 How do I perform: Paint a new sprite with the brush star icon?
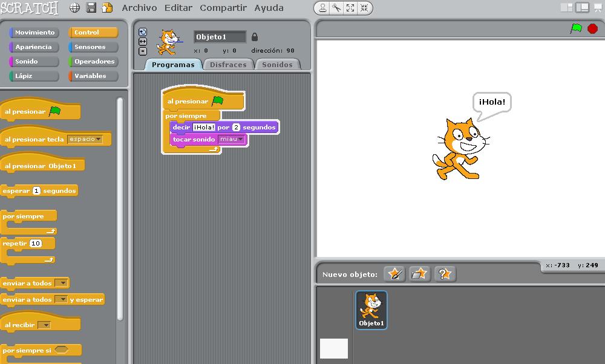click(395, 274)
